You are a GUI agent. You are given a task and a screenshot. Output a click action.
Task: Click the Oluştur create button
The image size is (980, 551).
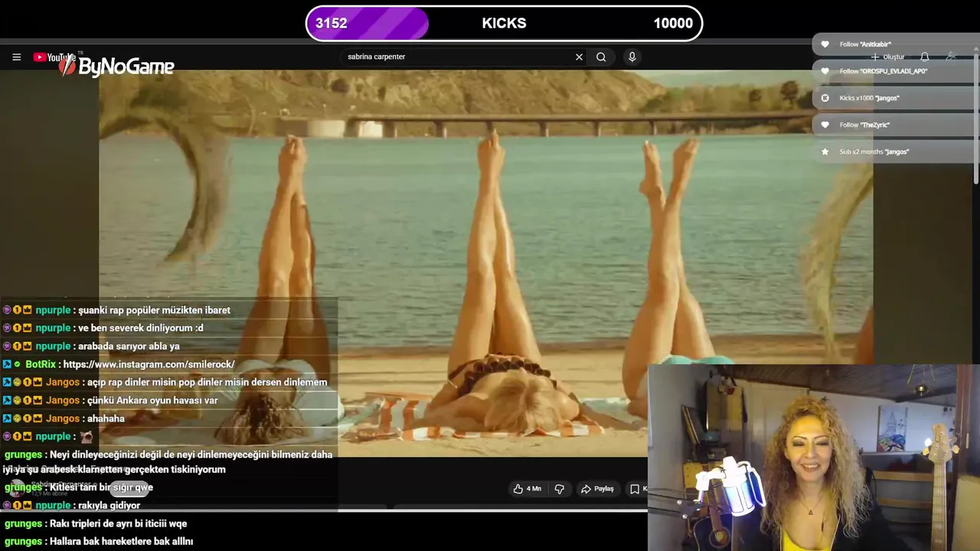(x=888, y=57)
